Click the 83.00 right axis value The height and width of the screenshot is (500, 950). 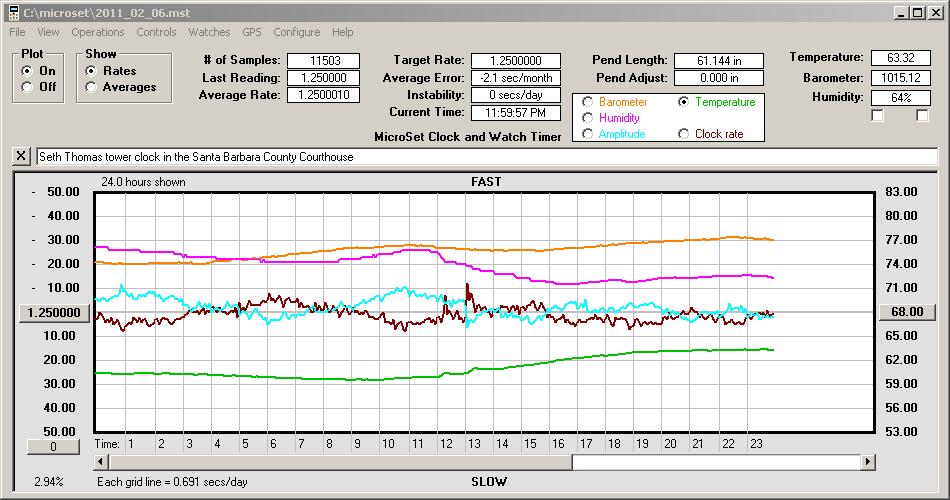pos(901,192)
